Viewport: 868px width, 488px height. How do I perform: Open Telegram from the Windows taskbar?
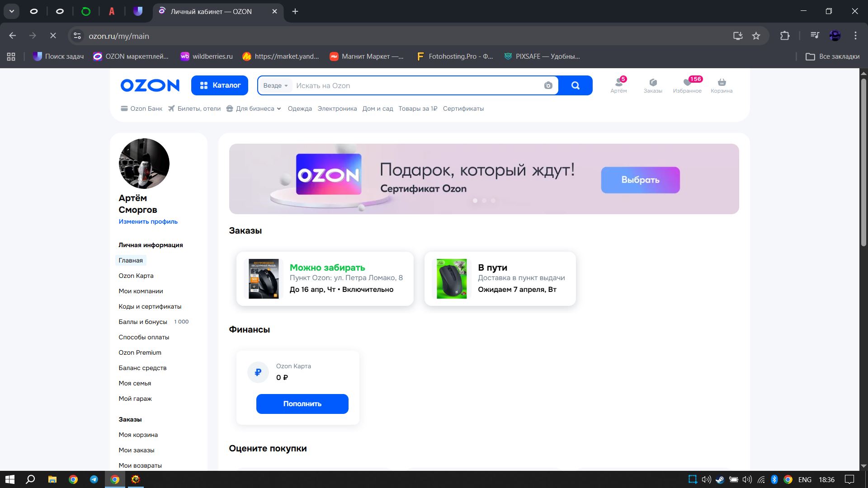(x=94, y=479)
